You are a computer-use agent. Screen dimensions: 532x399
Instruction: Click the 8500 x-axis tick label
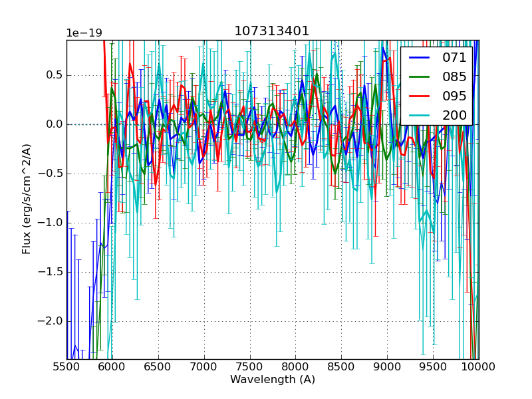[342, 366]
